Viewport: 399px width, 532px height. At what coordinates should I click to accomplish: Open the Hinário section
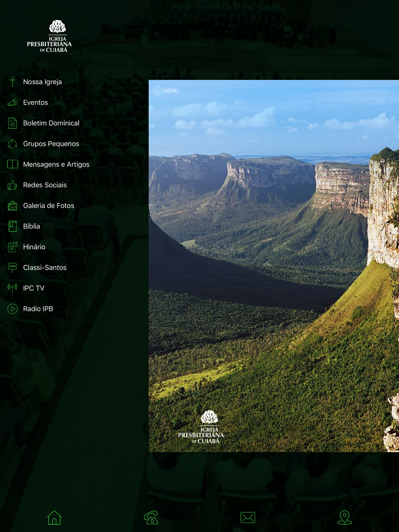tap(34, 247)
